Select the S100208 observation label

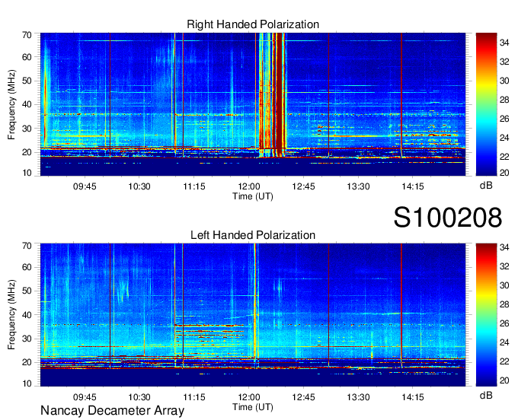pos(448,218)
